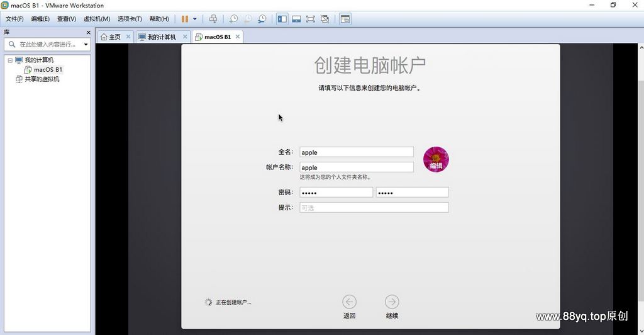Click the first 密码 password field
The height and width of the screenshot is (335, 644).
click(x=336, y=192)
